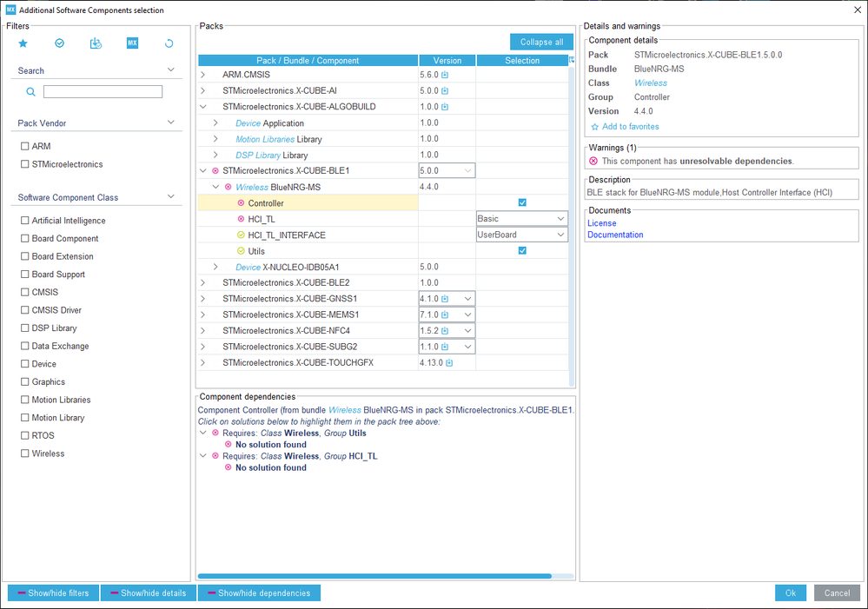Click Show/hide details button
Image resolution: width=868 pixels, height=609 pixels.
(x=149, y=593)
